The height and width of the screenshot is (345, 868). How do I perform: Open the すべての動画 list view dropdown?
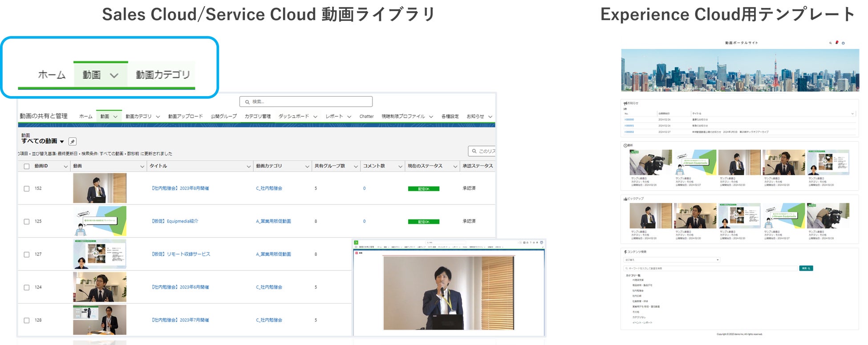tap(62, 142)
